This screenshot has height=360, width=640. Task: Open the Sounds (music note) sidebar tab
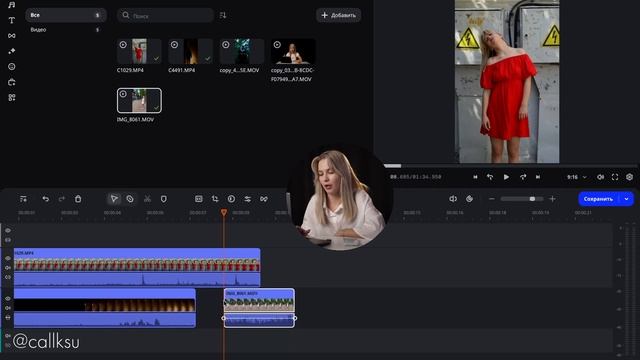pyautogui.click(x=11, y=5)
